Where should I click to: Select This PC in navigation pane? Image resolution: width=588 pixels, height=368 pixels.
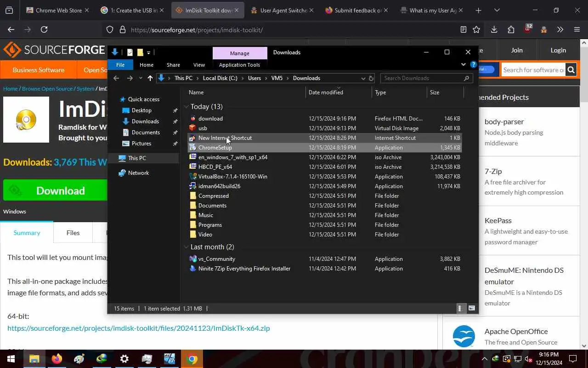click(137, 158)
